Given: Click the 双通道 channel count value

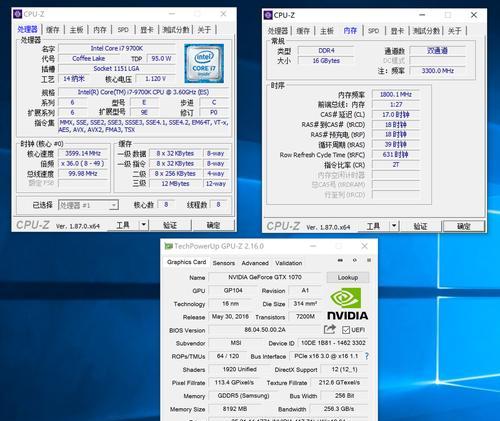Looking at the screenshot, I should coord(437,51).
